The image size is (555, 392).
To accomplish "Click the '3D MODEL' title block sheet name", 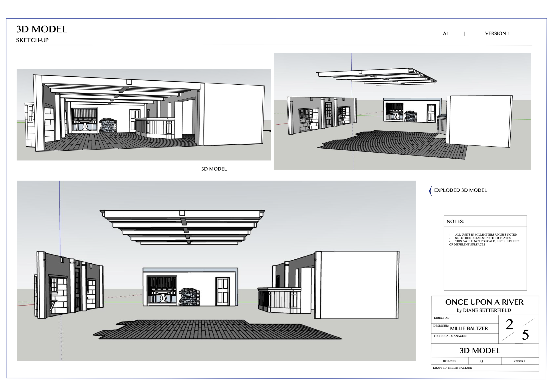I will pos(480,351).
